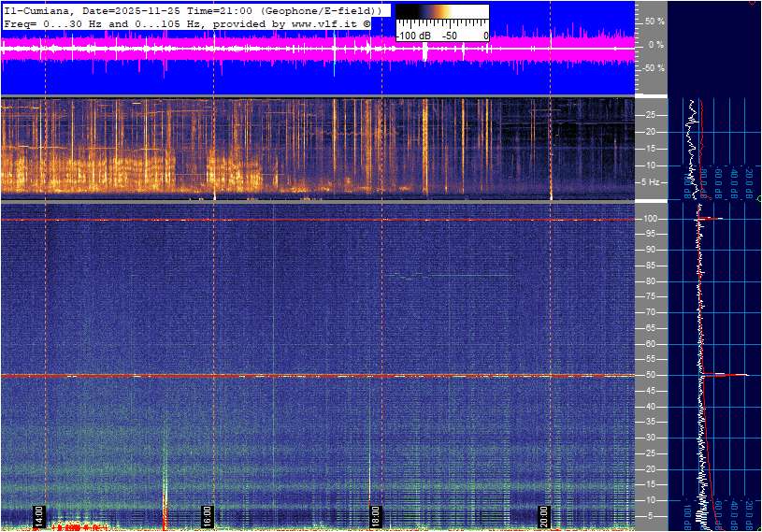
Task: Select the 18:00 time marker label
Action: pos(376,517)
